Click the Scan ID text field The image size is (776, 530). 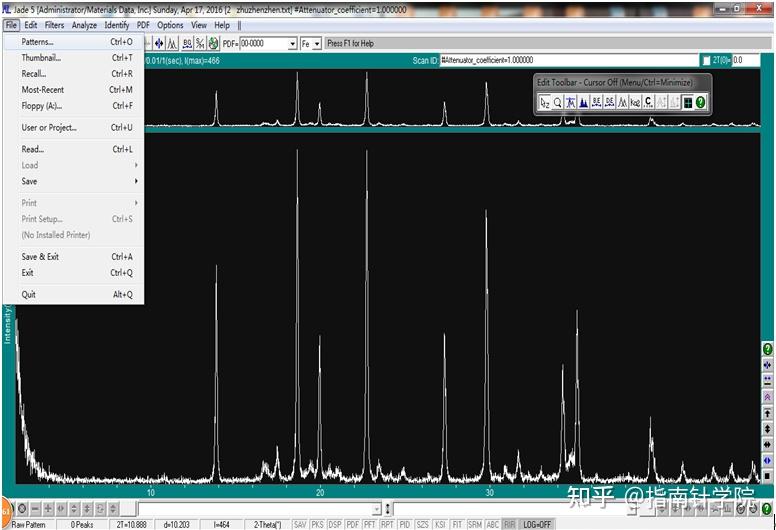[x=569, y=60]
